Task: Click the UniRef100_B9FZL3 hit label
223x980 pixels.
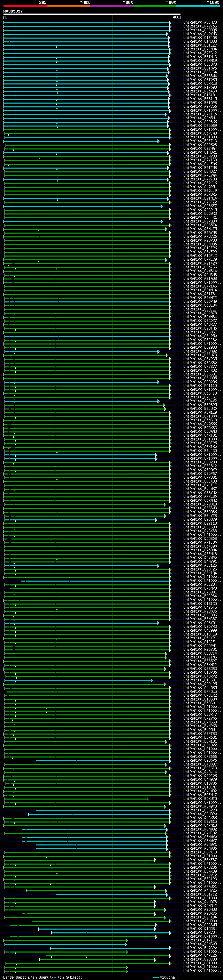Action: click(200, 141)
